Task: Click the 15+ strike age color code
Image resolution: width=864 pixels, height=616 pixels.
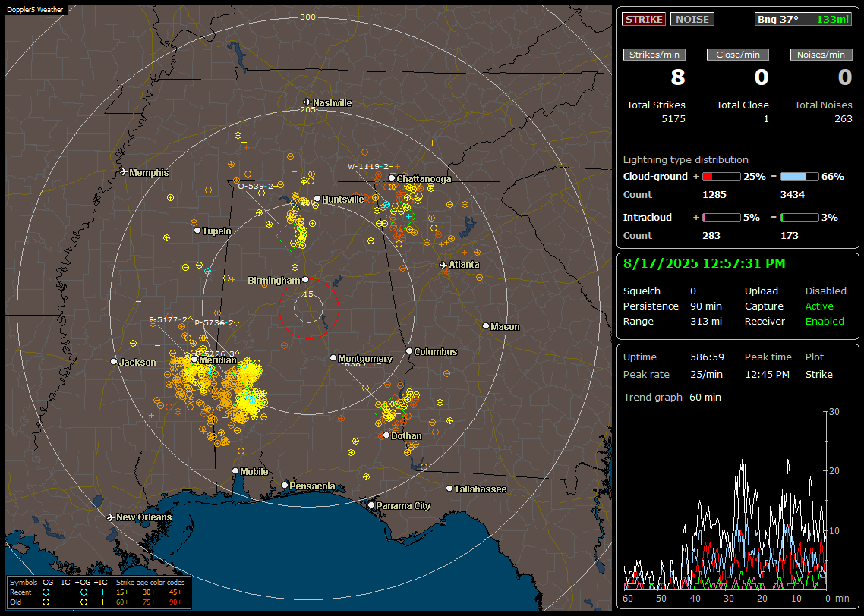Action: click(x=122, y=592)
